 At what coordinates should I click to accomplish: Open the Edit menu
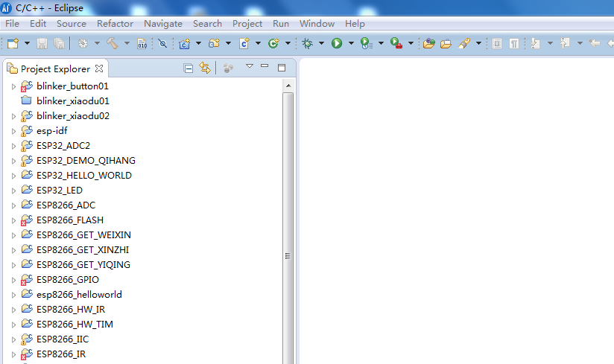coord(38,24)
